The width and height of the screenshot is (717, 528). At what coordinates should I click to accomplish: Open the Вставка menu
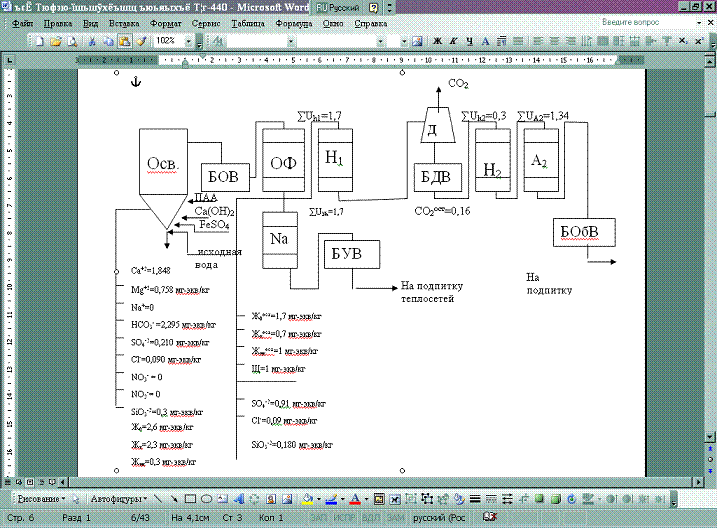click(x=123, y=21)
